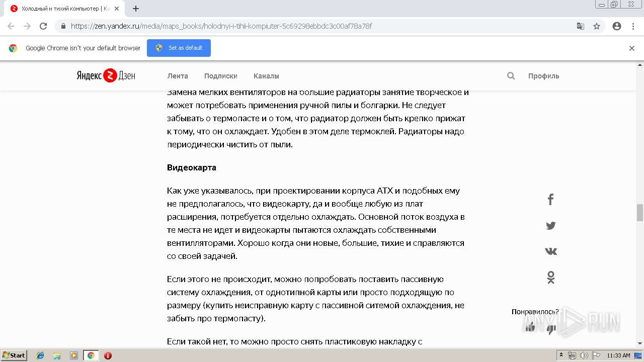The height and width of the screenshot is (362, 644).
Task: View site security lock info
Action: point(63,26)
